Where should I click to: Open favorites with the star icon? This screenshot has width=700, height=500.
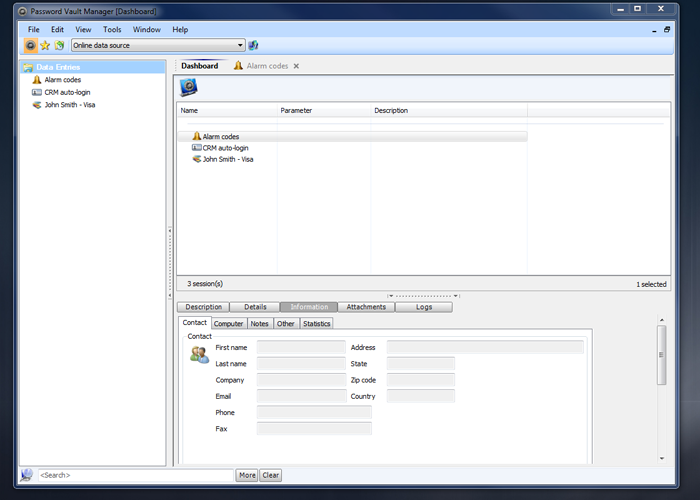pos(45,45)
